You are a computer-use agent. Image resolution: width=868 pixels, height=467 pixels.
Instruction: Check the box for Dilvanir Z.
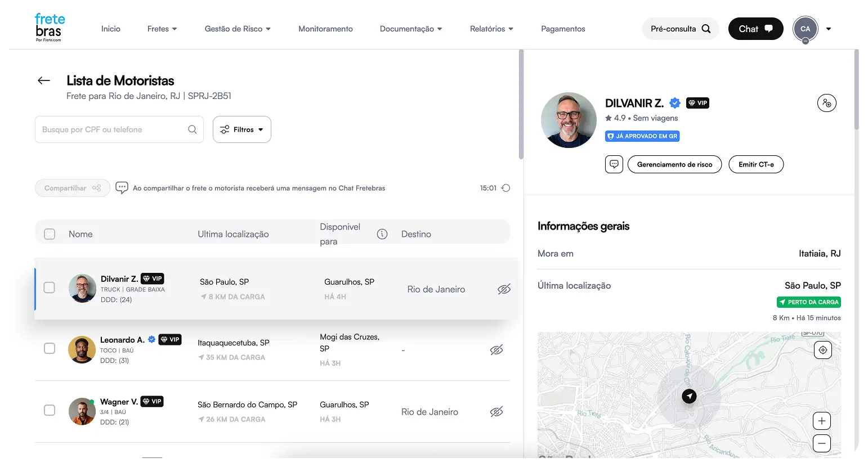50,288
